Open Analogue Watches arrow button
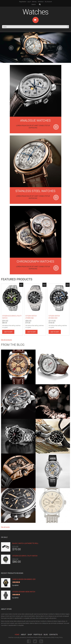 (x=56, y=127)
